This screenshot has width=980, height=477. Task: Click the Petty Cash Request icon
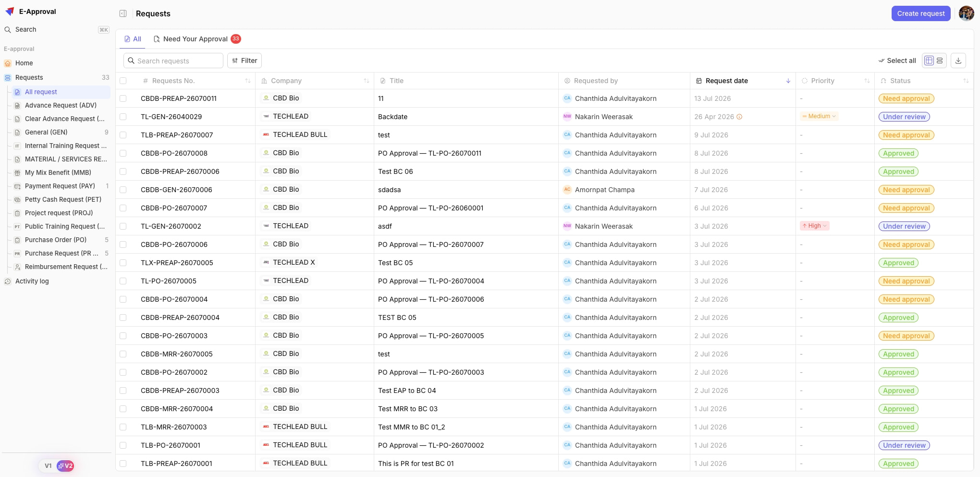click(17, 199)
